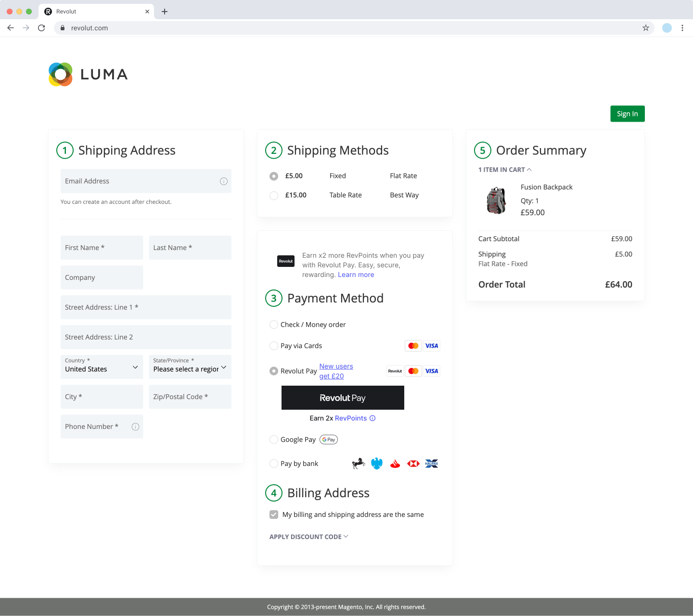Click the Company field
This screenshot has width=693, height=616.
point(102,277)
